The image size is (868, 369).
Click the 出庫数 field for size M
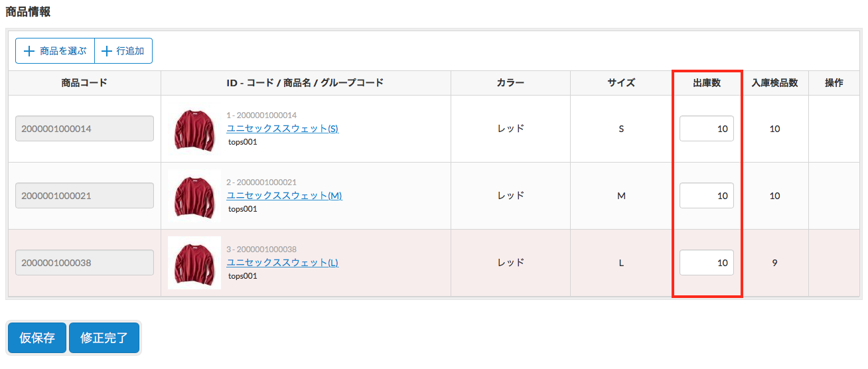[707, 196]
